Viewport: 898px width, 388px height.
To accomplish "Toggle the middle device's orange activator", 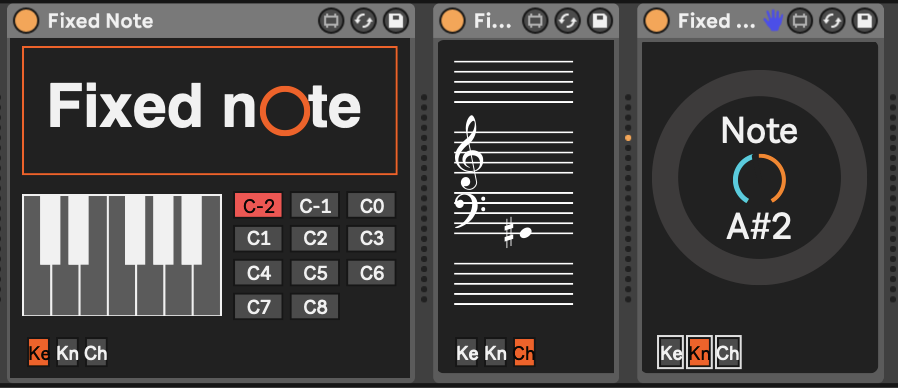I will click(452, 21).
